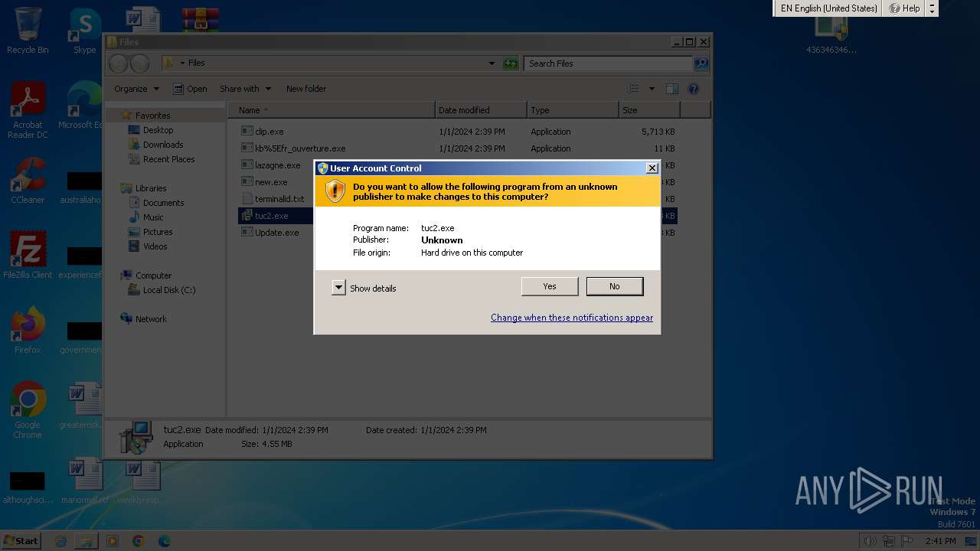Select Music under Libraries
Viewport: 980px width, 551px height.
click(153, 217)
